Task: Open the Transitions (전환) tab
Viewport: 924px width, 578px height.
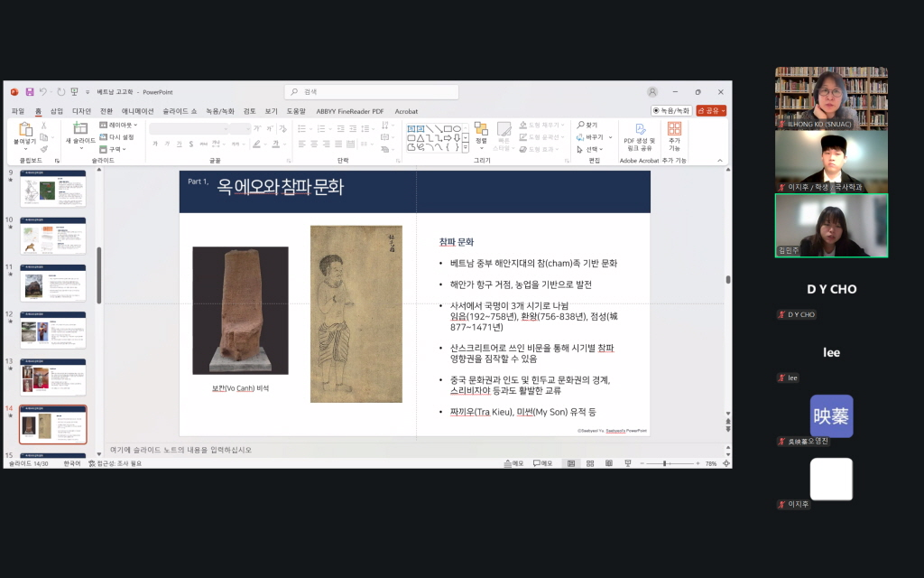Action: (106, 111)
